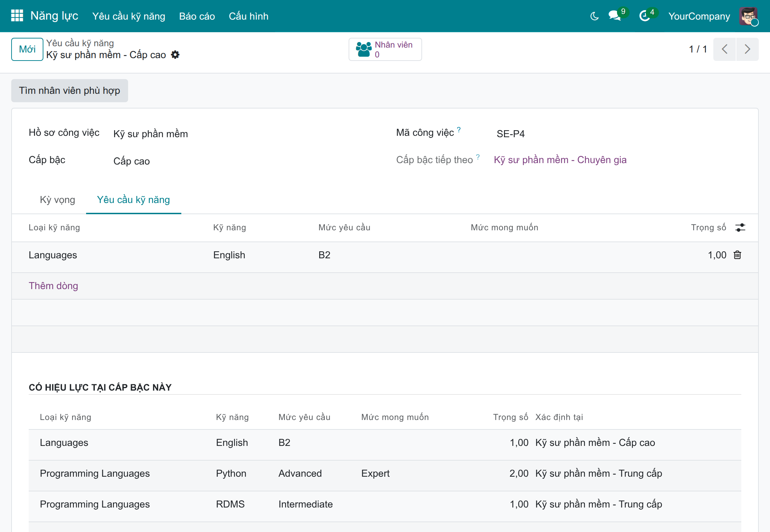Image resolution: width=770 pixels, height=532 pixels.
Task: Click Tìm nhân viên phù hợp button
Action: (70, 91)
